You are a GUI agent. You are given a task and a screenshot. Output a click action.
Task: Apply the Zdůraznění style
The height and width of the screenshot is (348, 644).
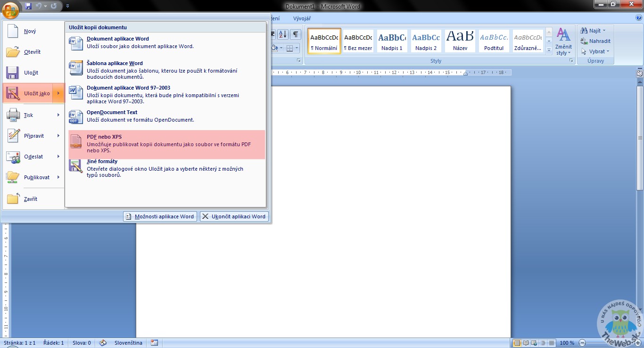click(x=528, y=41)
